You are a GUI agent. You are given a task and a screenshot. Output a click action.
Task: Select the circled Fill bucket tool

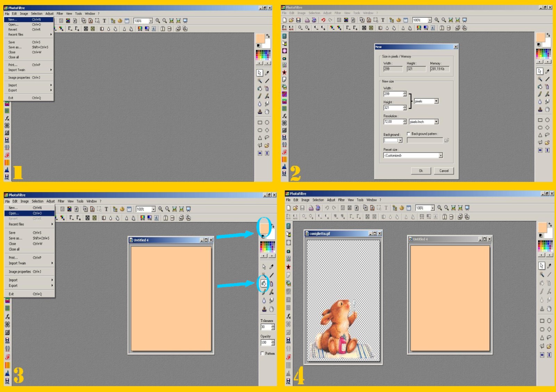pos(264,283)
